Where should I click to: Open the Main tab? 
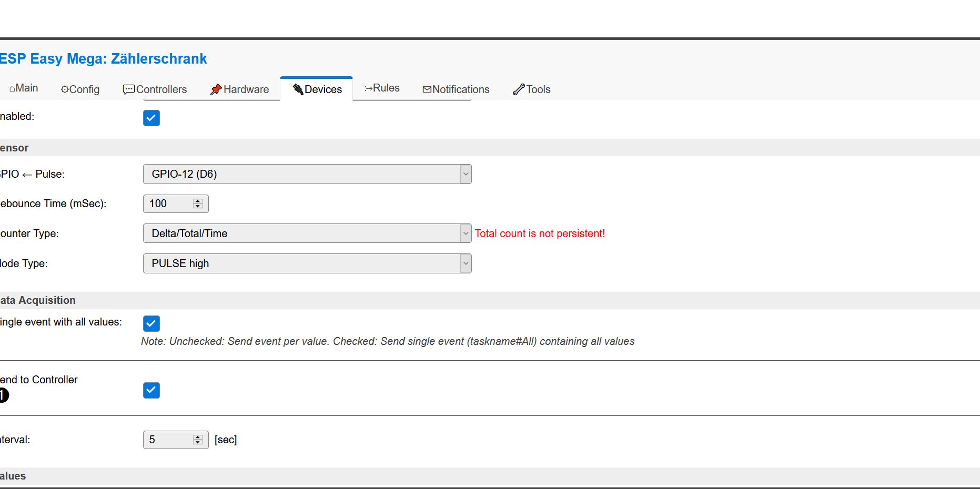(24, 88)
